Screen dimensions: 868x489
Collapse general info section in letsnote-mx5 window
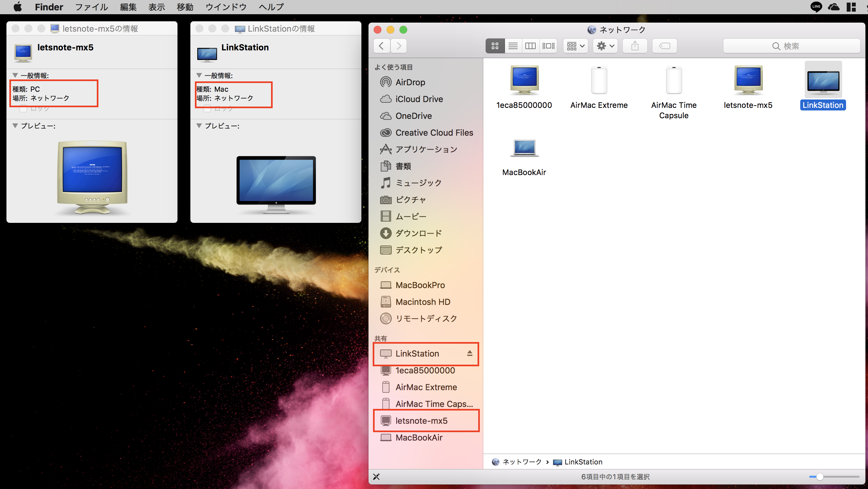15,75
